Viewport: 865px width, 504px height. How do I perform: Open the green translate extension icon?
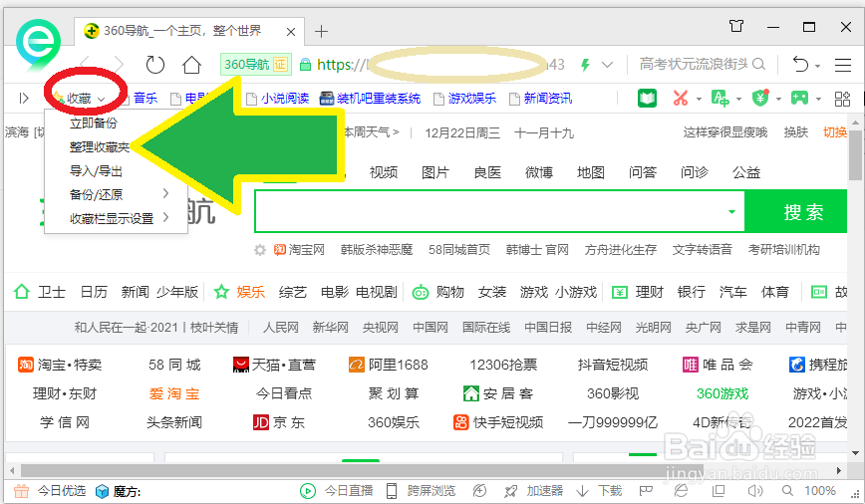pyautogui.click(x=720, y=99)
